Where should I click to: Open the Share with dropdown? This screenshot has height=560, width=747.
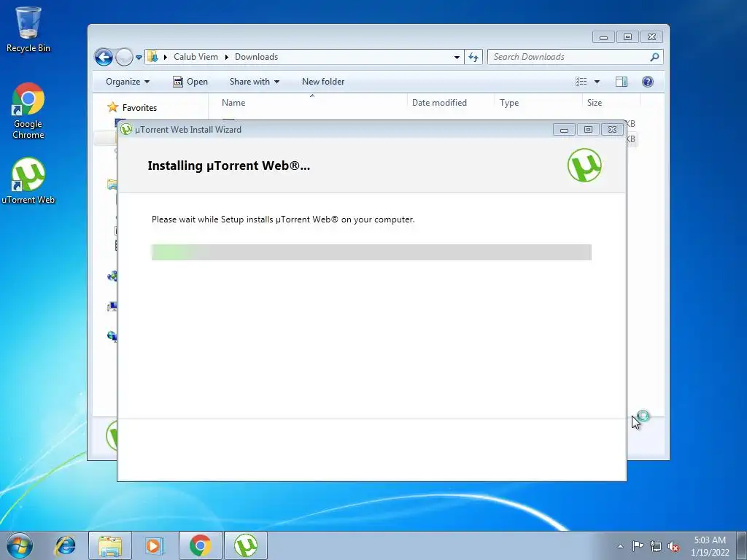(x=254, y=82)
